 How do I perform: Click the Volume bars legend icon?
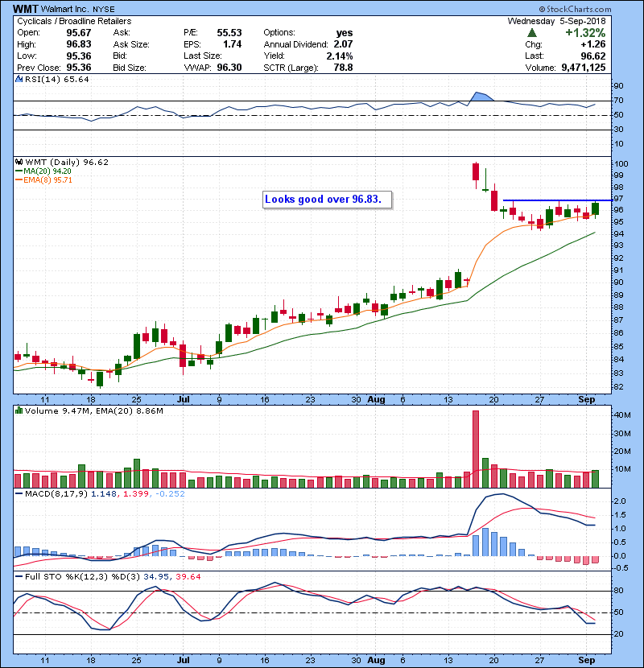coord(19,410)
